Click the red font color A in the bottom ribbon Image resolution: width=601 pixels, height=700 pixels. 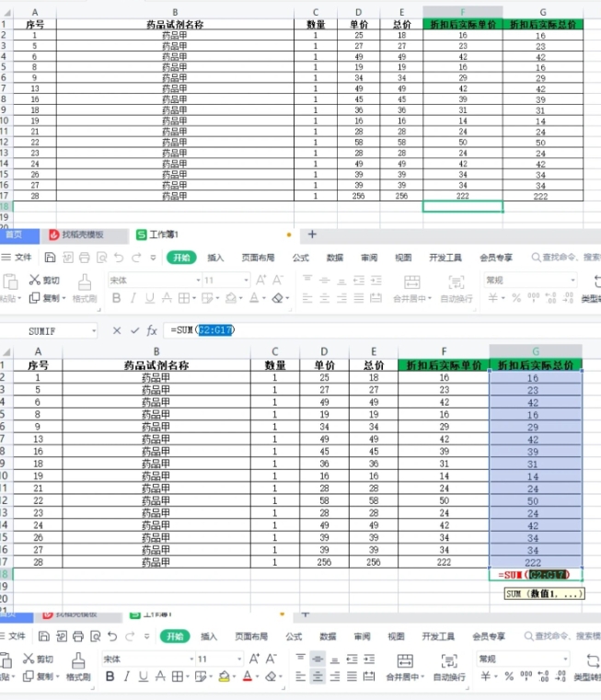(x=248, y=676)
